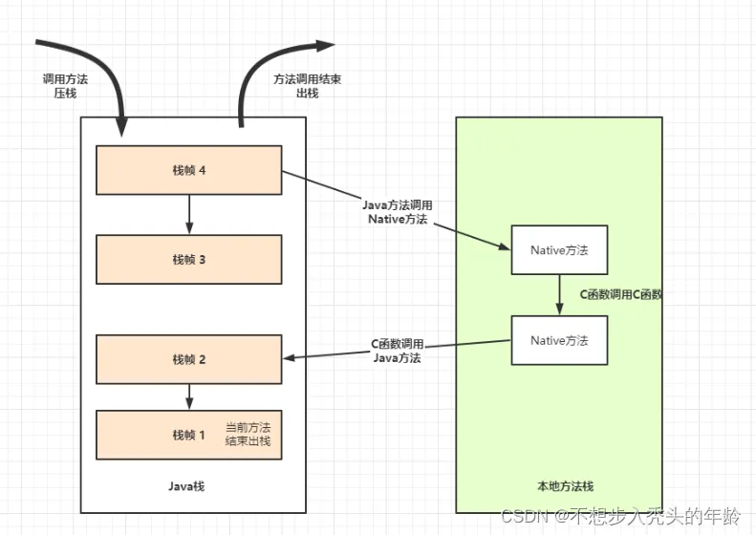Click the upper Native方法 box

[559, 250]
